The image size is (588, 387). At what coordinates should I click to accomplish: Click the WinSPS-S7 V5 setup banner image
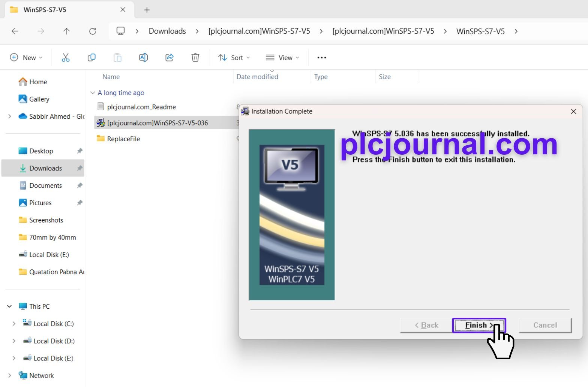click(x=292, y=215)
